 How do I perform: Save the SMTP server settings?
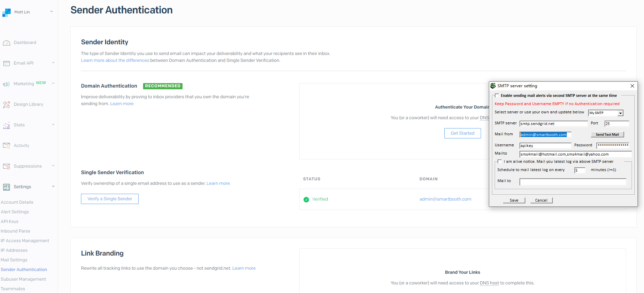coord(514,200)
